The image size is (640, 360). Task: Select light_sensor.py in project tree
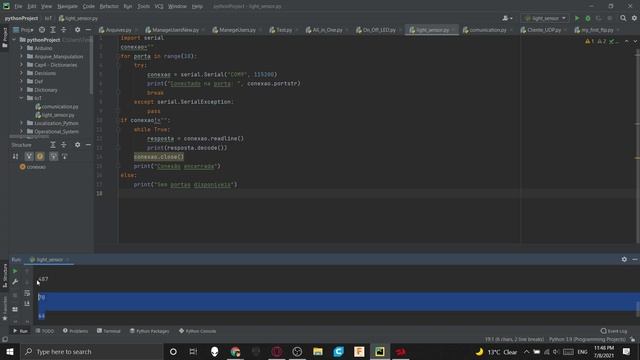[x=55, y=115]
